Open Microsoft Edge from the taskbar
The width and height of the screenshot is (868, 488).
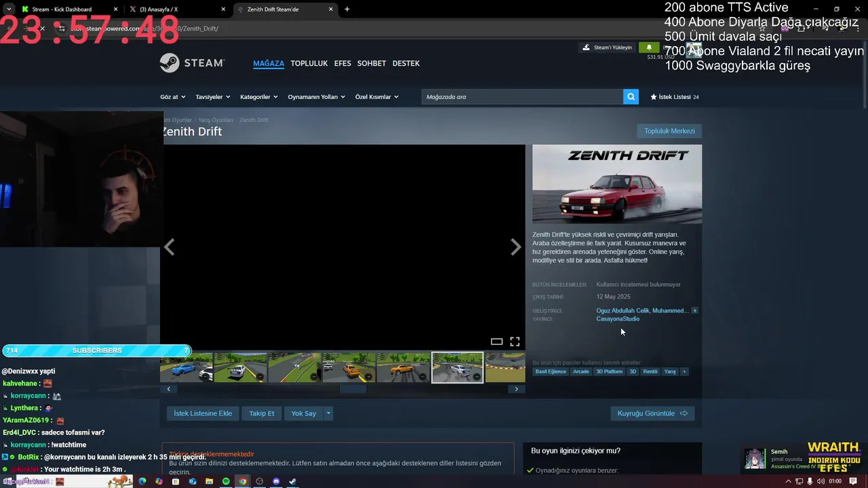[x=142, y=481]
